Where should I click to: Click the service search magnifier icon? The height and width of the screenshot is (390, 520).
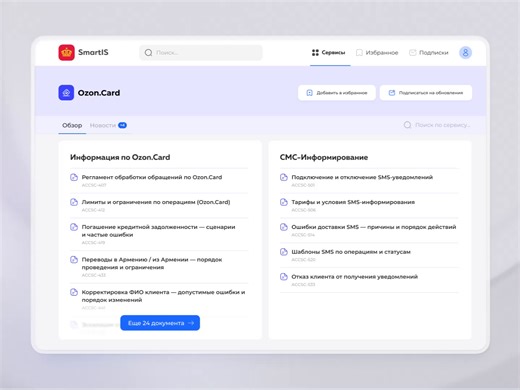pyautogui.click(x=407, y=125)
